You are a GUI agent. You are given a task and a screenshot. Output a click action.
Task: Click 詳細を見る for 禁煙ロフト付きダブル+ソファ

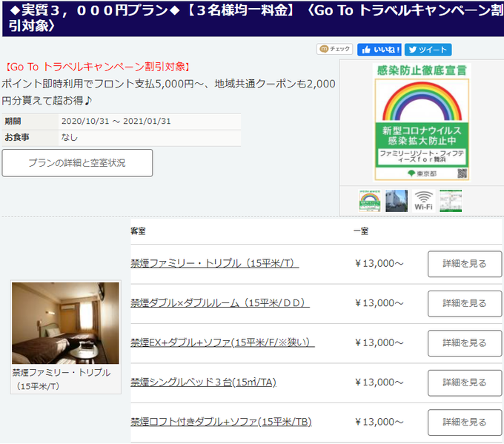click(465, 422)
